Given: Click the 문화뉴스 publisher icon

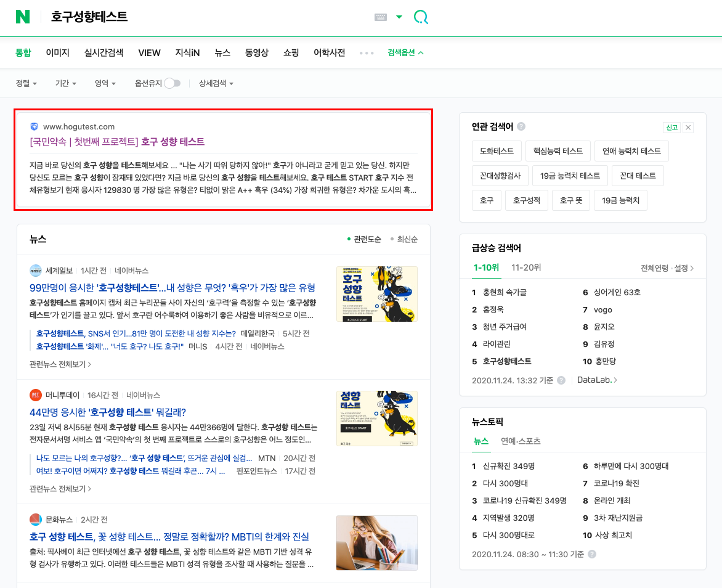Looking at the screenshot, I should [x=36, y=520].
